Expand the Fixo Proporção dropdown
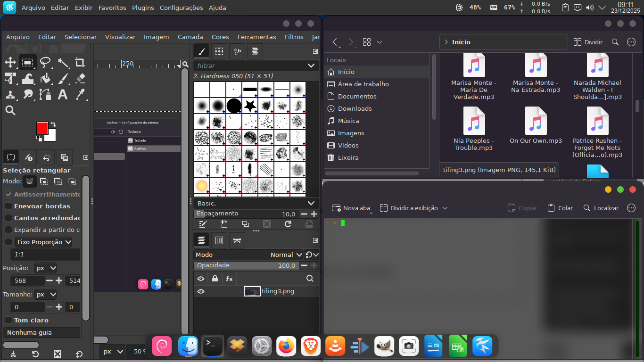 click(x=44, y=242)
